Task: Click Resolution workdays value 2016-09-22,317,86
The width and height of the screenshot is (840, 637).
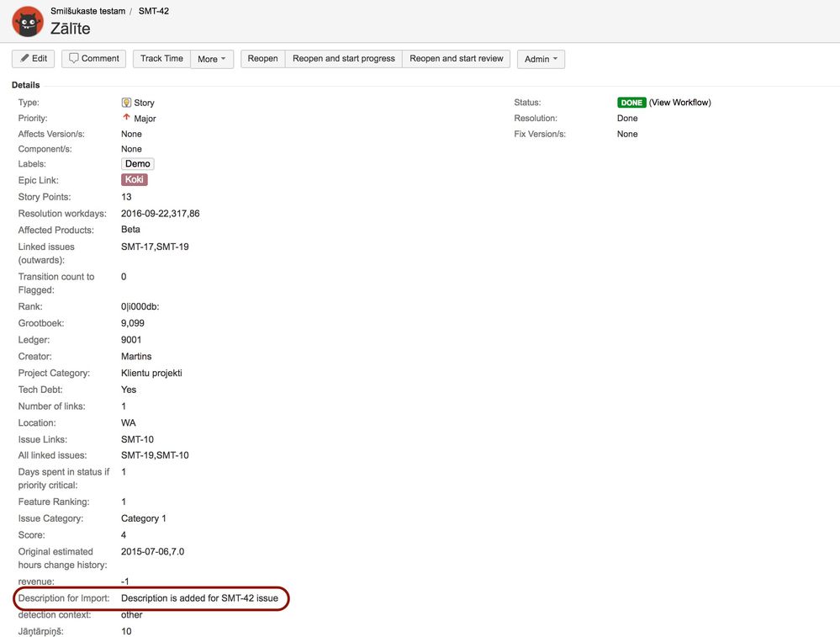Action: [160, 214]
